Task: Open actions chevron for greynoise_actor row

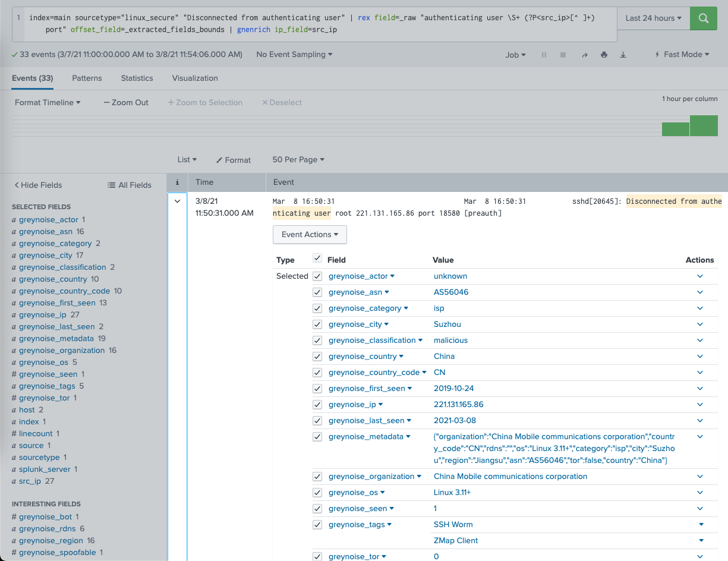Action: pyautogui.click(x=700, y=276)
